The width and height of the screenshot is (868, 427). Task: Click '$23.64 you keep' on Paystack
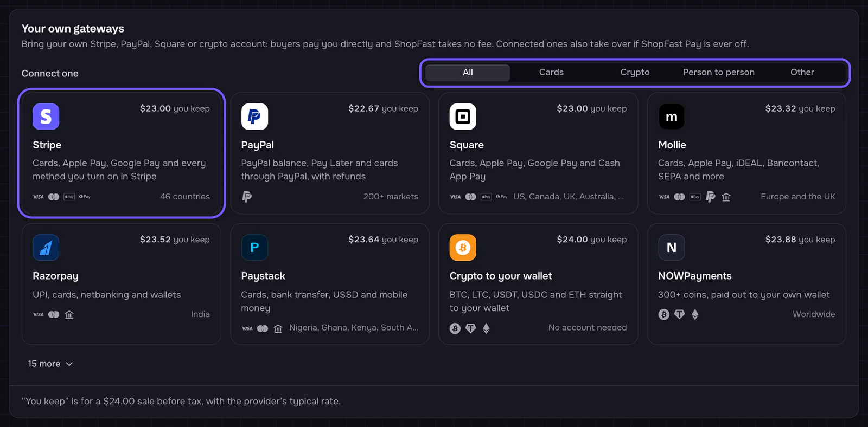[x=383, y=240]
